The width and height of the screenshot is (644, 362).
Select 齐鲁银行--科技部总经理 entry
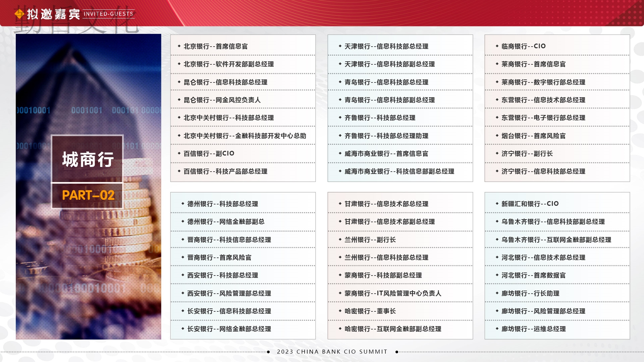point(380,118)
